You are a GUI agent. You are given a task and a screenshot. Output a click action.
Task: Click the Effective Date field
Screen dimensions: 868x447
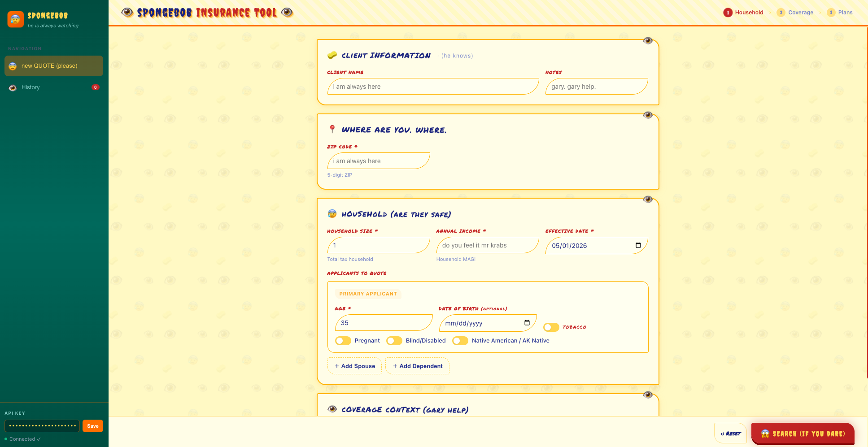click(597, 245)
